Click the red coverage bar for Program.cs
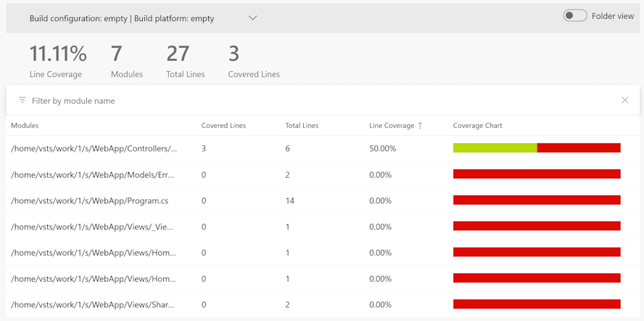Image resolution: width=644 pixels, height=321 pixels. click(x=537, y=200)
